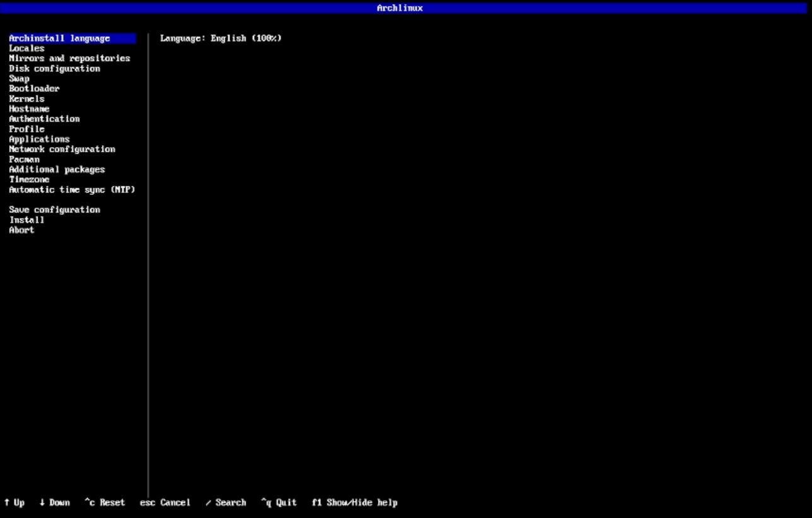Click Save configuration
This screenshot has width=812, height=518.
pyautogui.click(x=54, y=210)
